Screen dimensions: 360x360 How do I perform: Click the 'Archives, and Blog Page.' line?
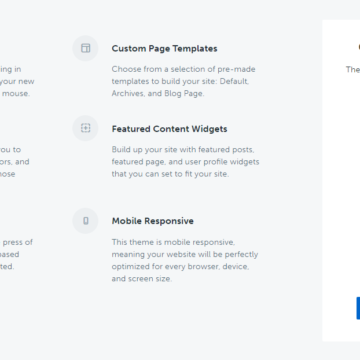coord(158,94)
